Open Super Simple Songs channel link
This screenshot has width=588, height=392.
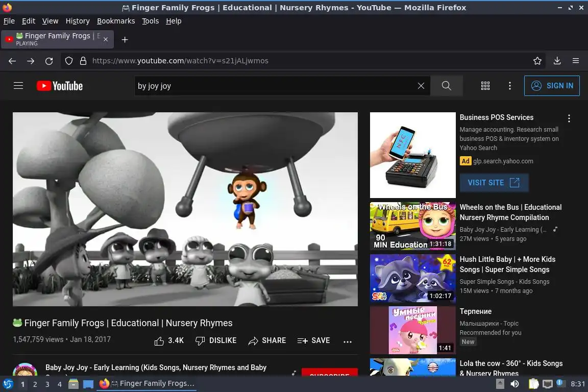pyautogui.click(x=504, y=282)
